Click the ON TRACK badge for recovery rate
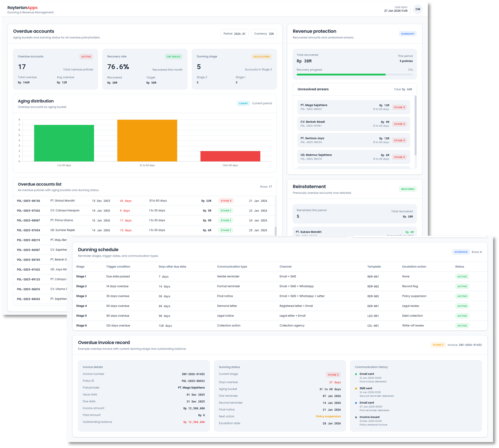499x448 pixels. point(173,56)
